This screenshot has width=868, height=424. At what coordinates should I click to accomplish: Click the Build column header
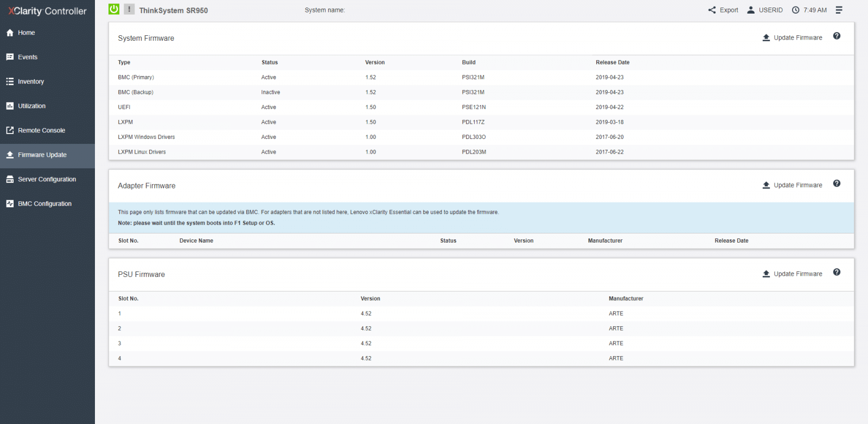[469, 62]
